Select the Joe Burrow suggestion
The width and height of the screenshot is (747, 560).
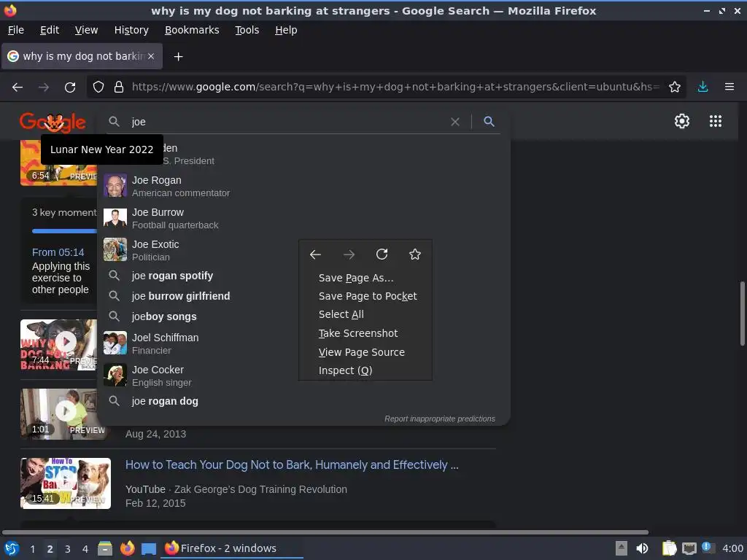tap(303, 218)
